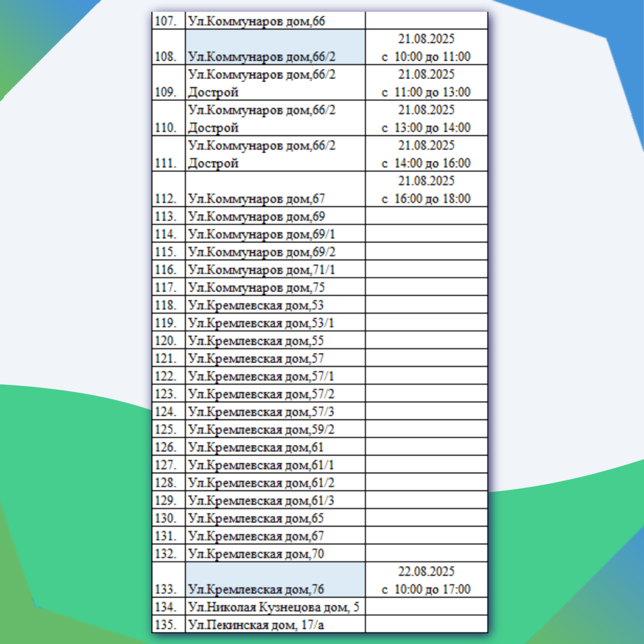Click "Ул.Коммунаров дом,67" cell
The image size is (644, 644).
click(275, 189)
